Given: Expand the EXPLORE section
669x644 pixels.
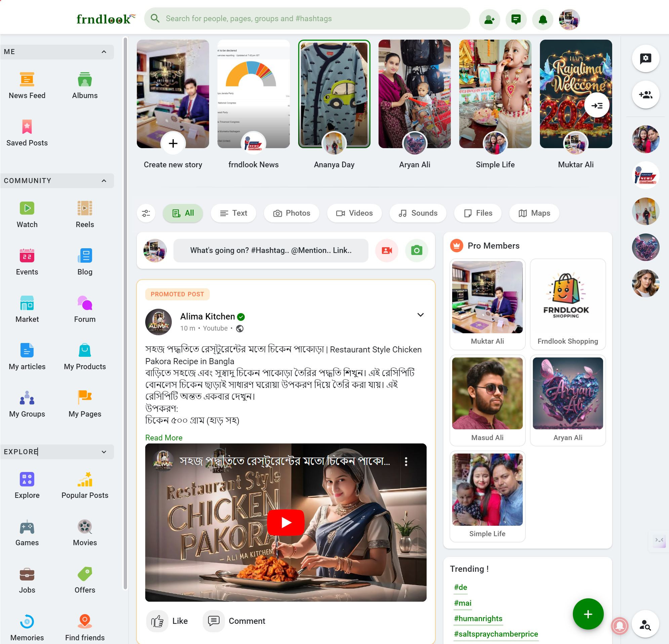Looking at the screenshot, I should tap(103, 453).
